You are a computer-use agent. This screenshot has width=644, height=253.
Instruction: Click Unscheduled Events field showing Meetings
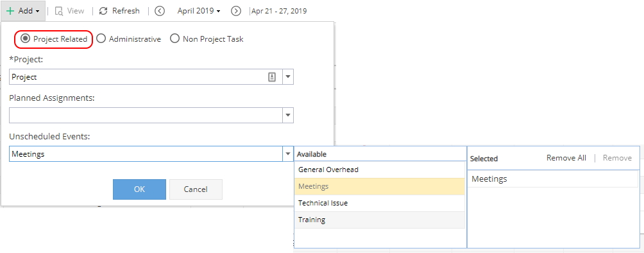click(146, 154)
